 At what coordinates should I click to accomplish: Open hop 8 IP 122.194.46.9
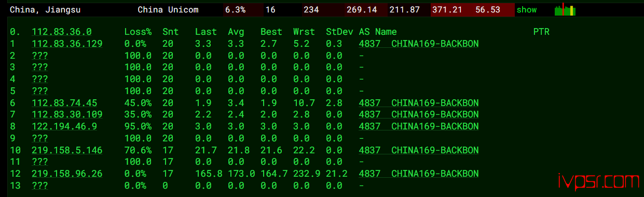64,127
